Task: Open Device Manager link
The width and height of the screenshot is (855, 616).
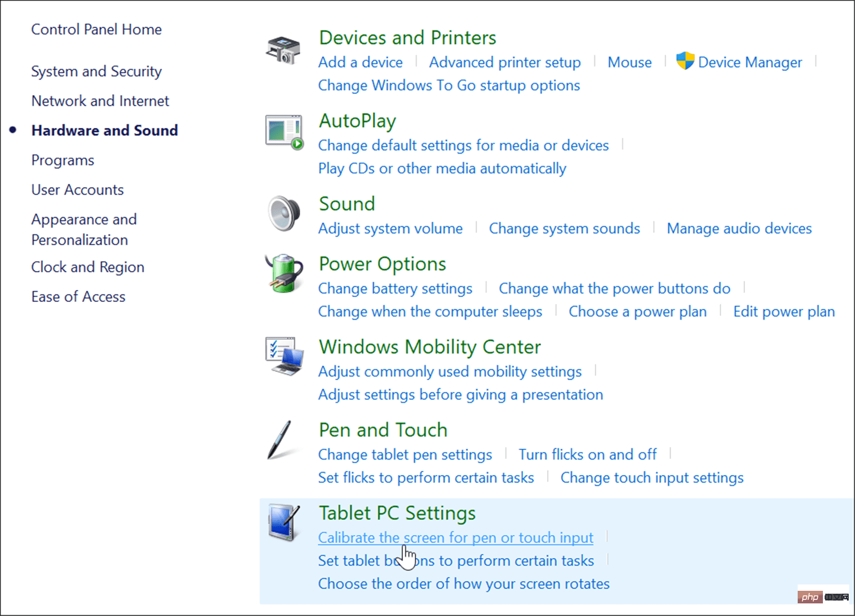Action: coord(750,62)
